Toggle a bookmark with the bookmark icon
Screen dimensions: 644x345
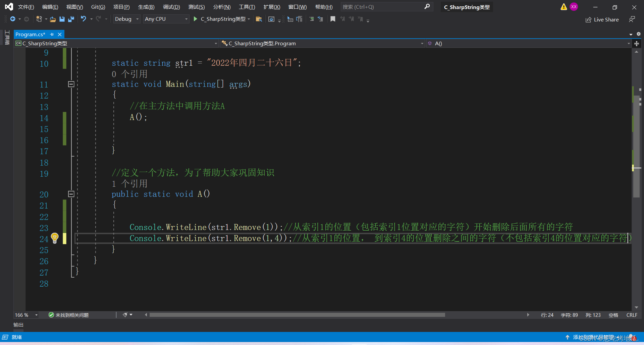(x=333, y=19)
